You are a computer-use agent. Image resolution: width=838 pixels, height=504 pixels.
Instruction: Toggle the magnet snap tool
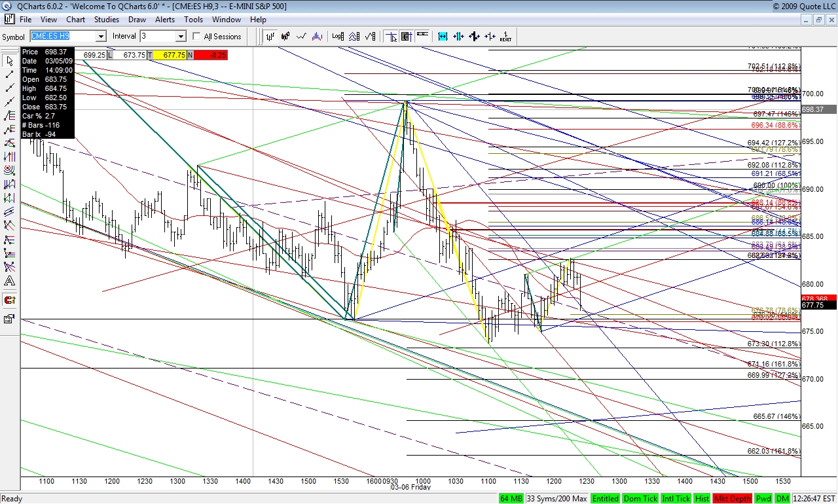[10, 300]
